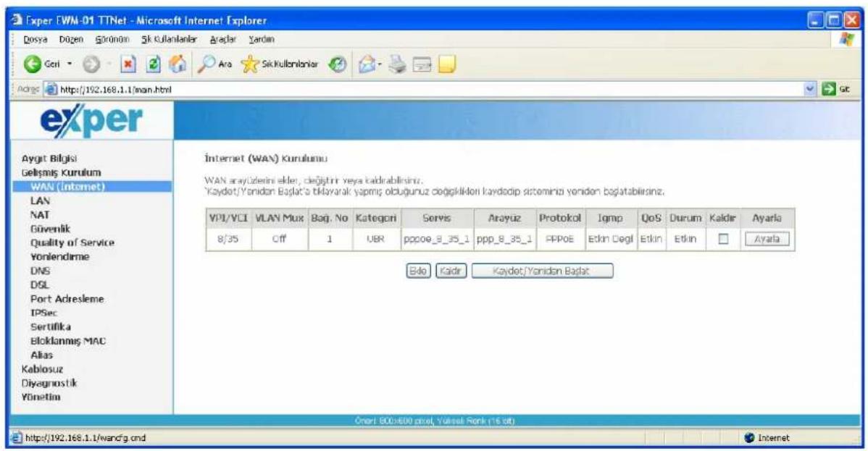Click the Ayarla button in table row

click(x=767, y=239)
